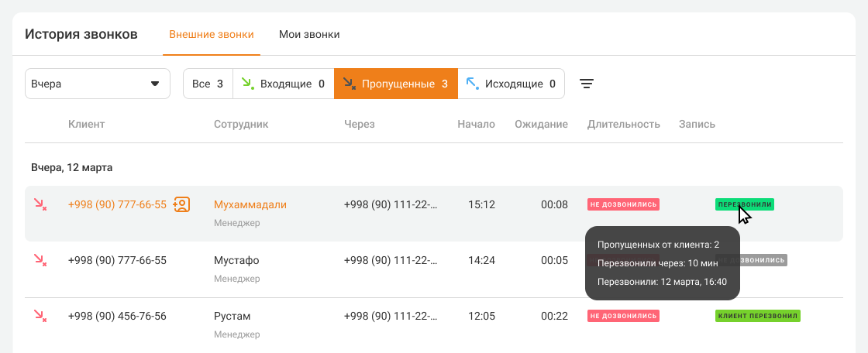Click missed-call arrow icon in Мустафо row
This screenshot has width=868, height=353.
40,260
